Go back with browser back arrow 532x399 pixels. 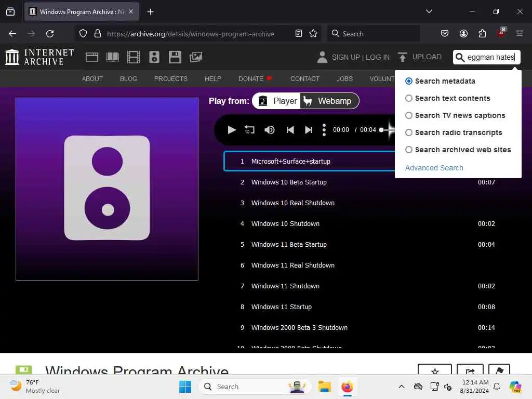tap(12, 34)
